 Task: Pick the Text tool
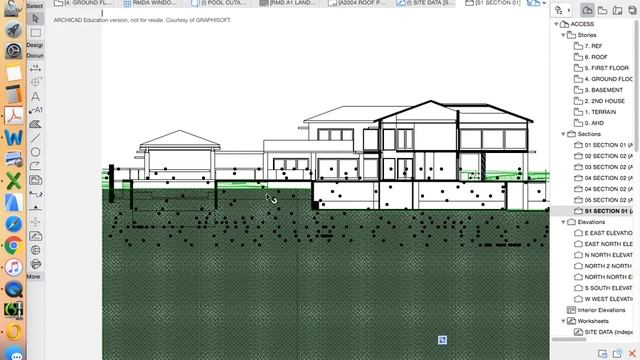coord(36,96)
